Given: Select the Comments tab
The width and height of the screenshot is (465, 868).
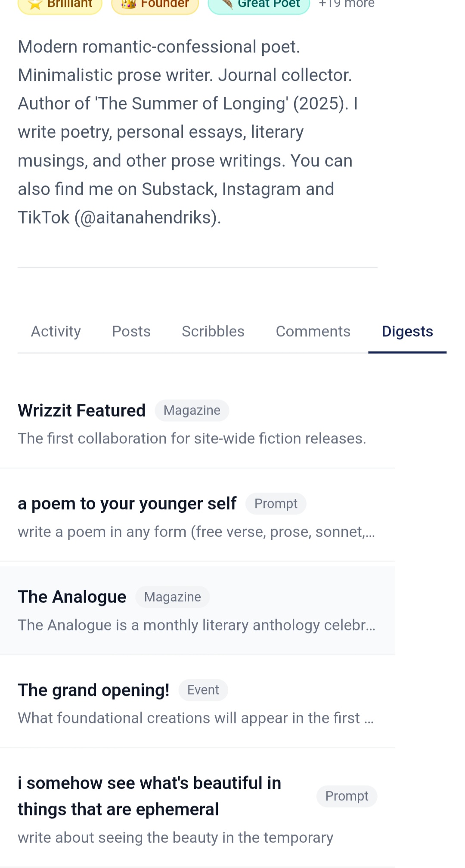Looking at the screenshot, I should (x=313, y=331).
